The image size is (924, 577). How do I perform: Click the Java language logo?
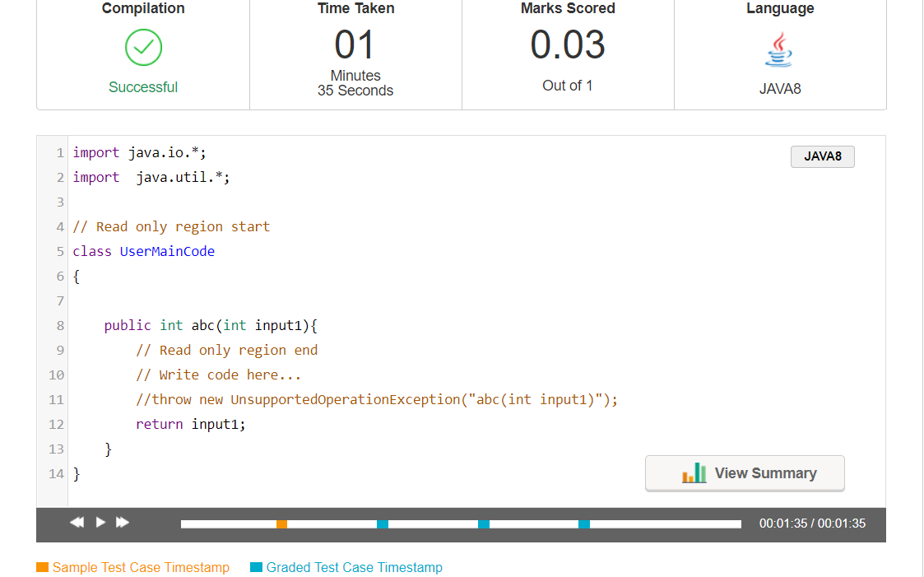[x=778, y=49]
